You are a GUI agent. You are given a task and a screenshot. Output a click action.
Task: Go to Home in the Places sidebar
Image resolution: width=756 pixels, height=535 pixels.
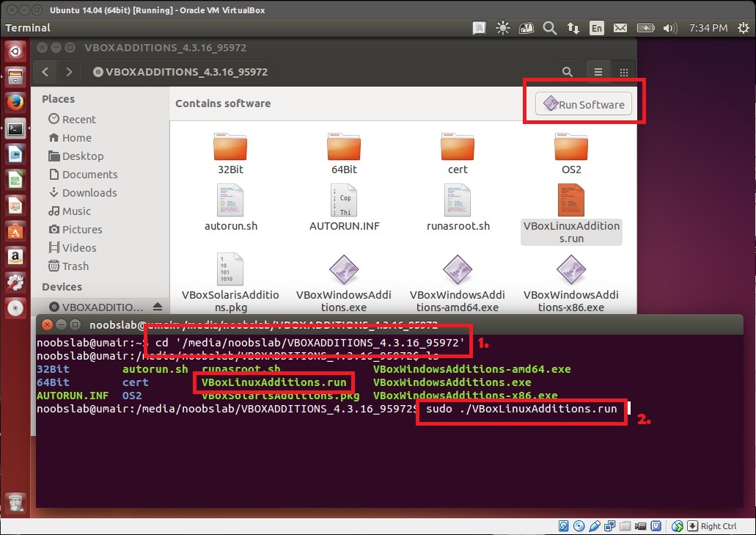(x=70, y=137)
